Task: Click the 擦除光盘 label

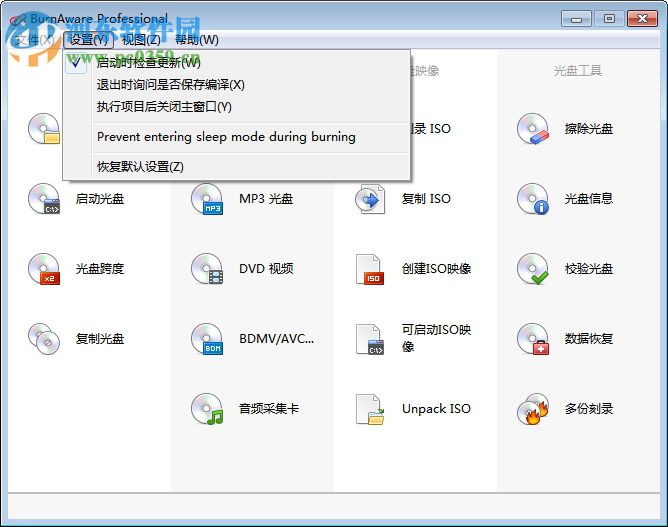Action: [589, 129]
